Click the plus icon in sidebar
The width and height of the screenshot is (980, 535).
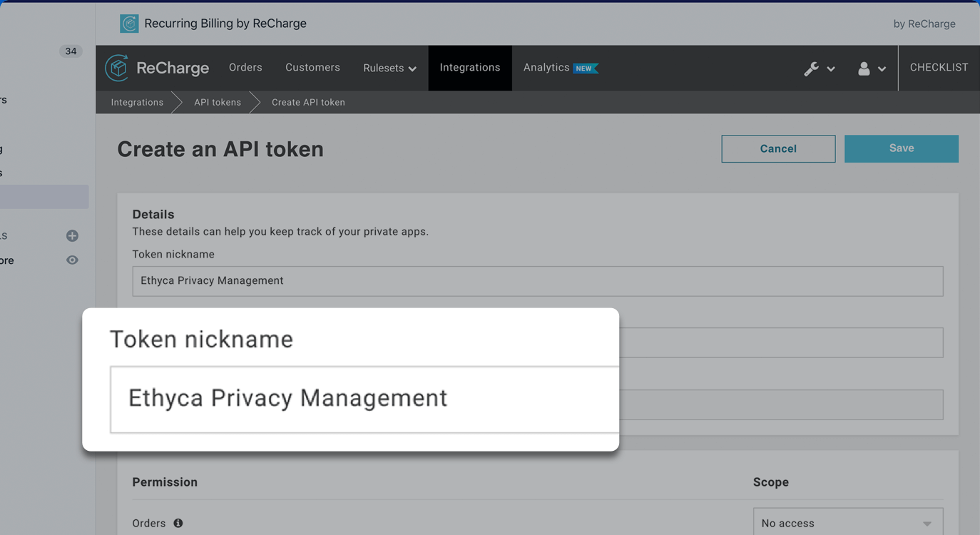[x=72, y=235]
